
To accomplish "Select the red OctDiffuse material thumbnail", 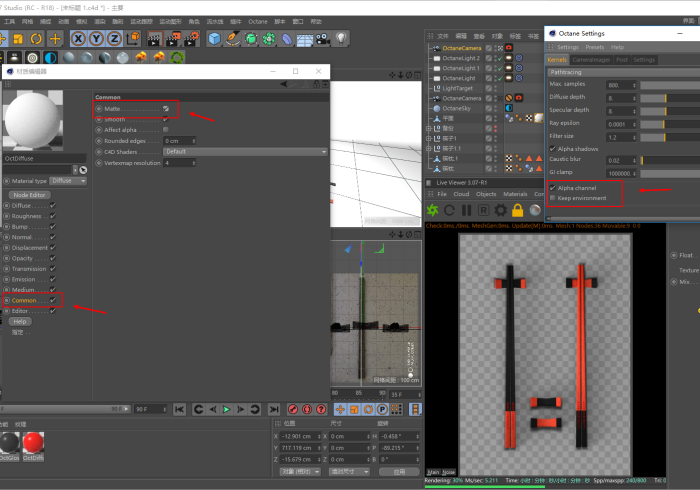I will [34, 443].
